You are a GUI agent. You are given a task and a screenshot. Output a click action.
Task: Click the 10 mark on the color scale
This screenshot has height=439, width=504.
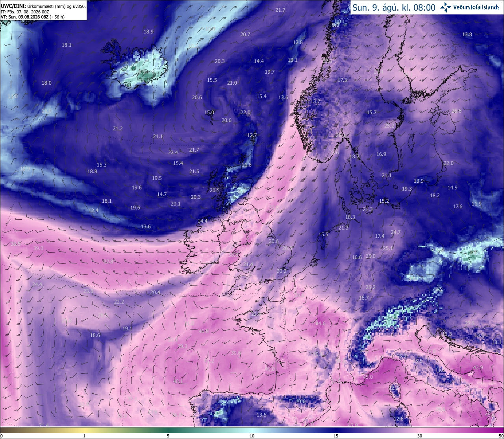pos(252,436)
